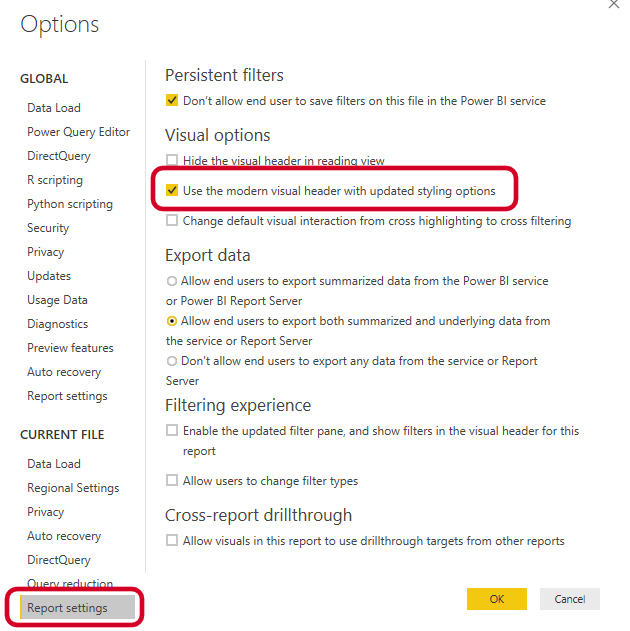
Task: Check Allow users to change filter types
Action: [x=172, y=480]
